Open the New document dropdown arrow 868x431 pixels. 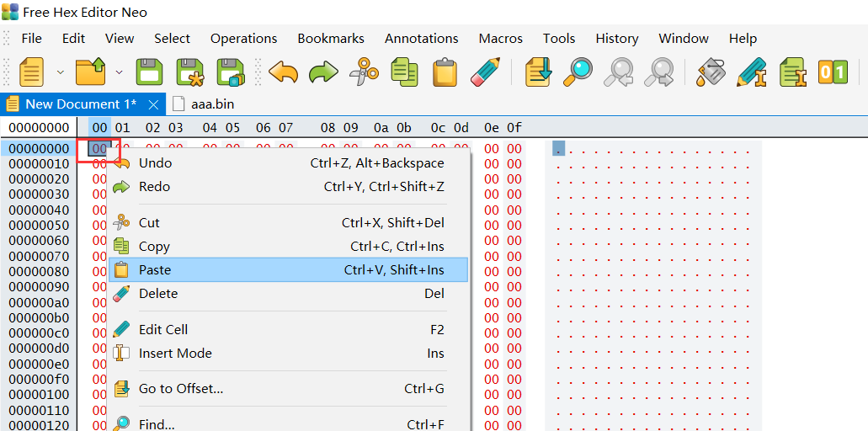61,72
